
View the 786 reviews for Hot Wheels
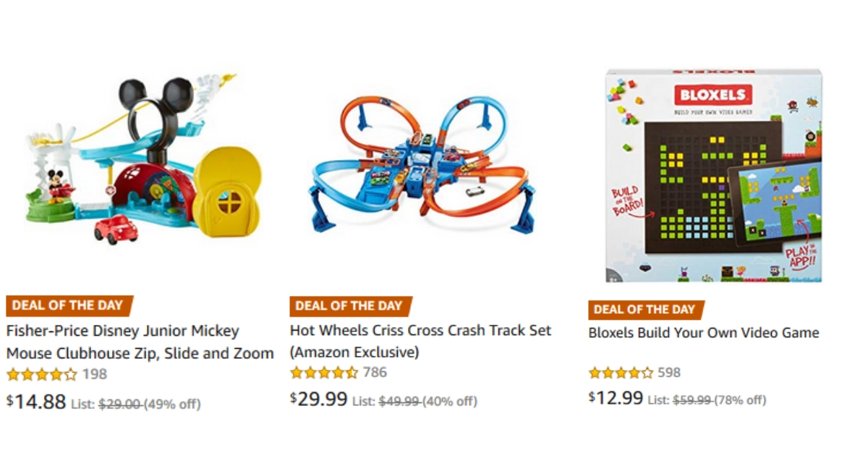coord(375,373)
